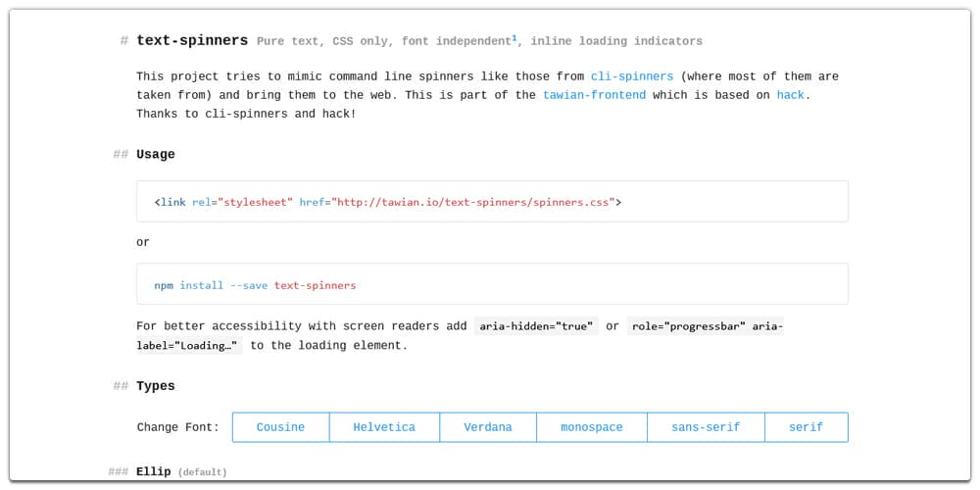Click the "Change Font:" label
This screenshot has height=490, width=980.
[178, 427]
